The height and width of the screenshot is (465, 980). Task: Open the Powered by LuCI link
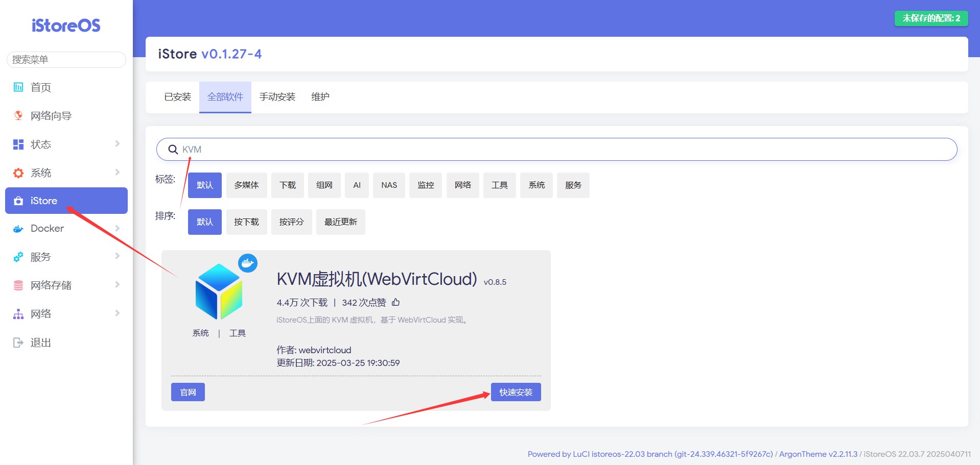coord(650,454)
